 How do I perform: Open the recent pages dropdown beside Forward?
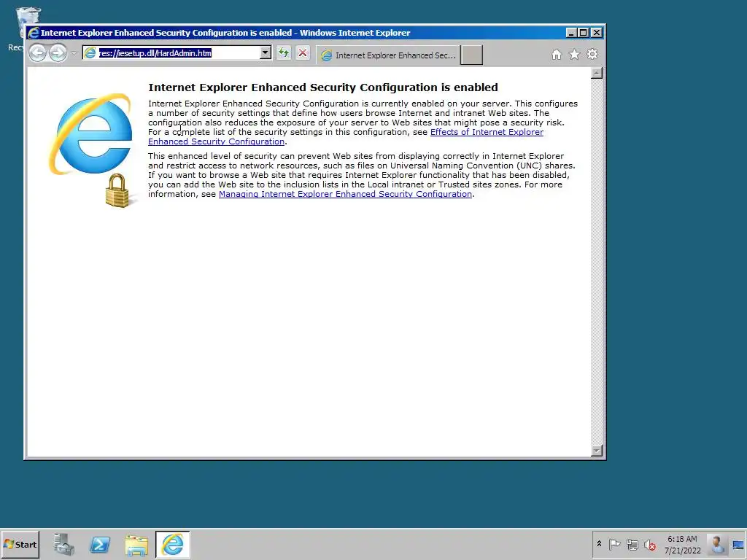[x=74, y=53]
